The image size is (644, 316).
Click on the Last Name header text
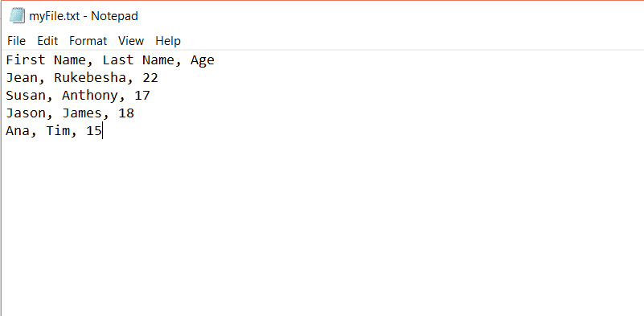(138, 60)
